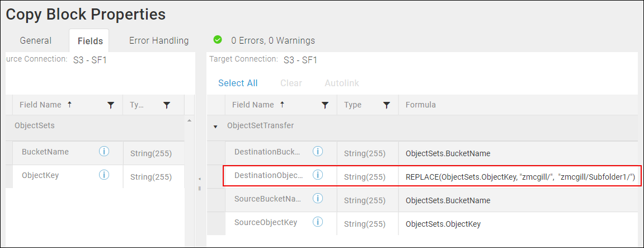Filter the source Field Name column
This screenshot has height=248, width=644.
tap(110, 105)
